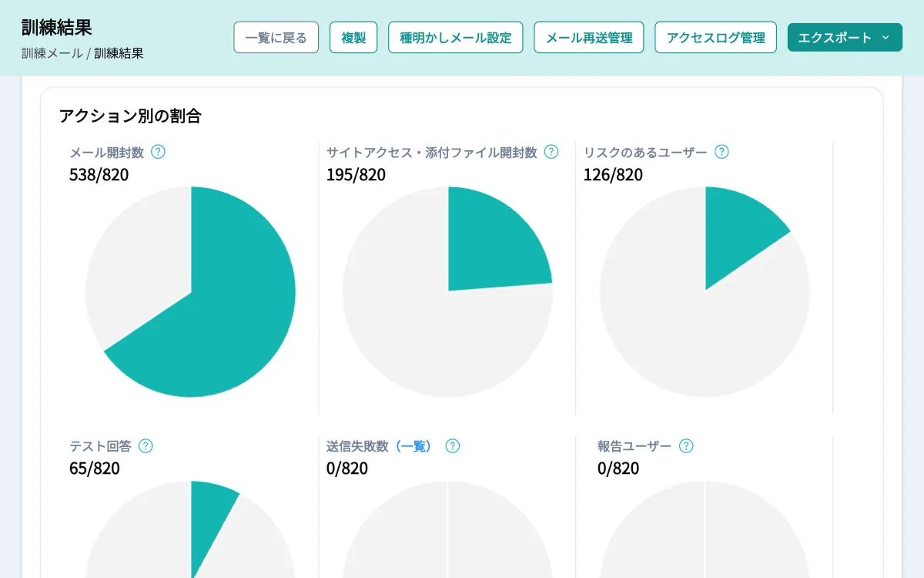Click the サイトアクセス・添付ファイル開封数 label
Screen dimensions: 924x578
point(432,153)
